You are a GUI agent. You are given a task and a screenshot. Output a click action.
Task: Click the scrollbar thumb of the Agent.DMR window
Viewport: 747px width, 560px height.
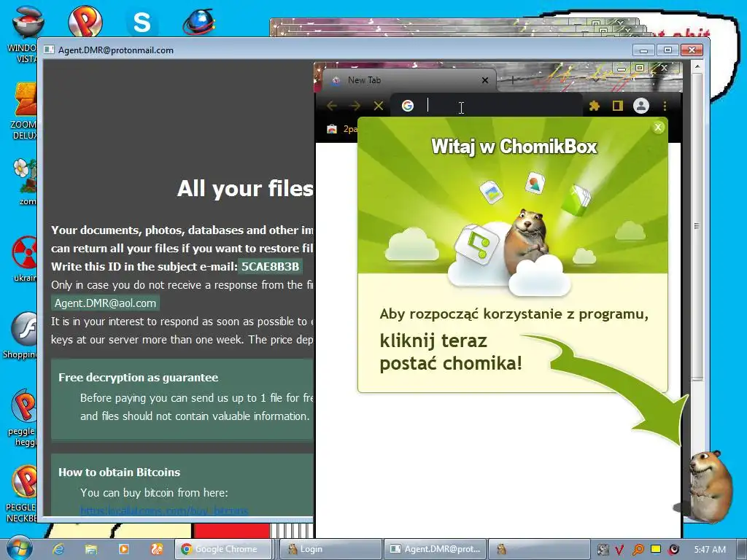(x=697, y=226)
